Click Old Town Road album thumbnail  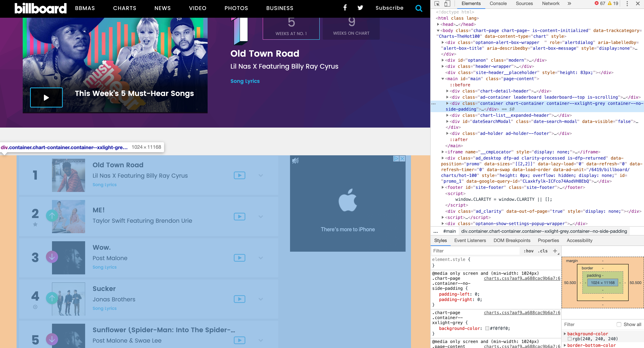[x=69, y=175]
